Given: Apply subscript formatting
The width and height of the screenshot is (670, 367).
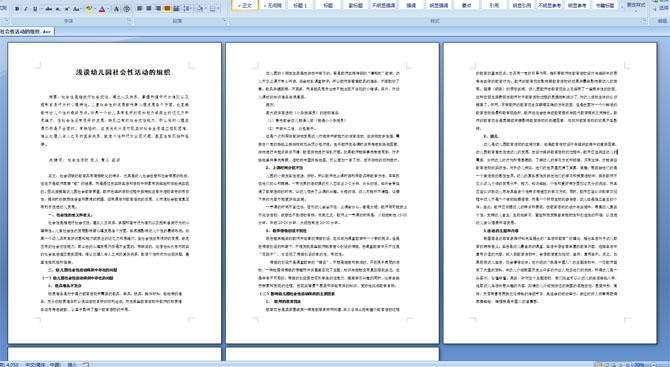Looking at the screenshot, I should [58, 9].
